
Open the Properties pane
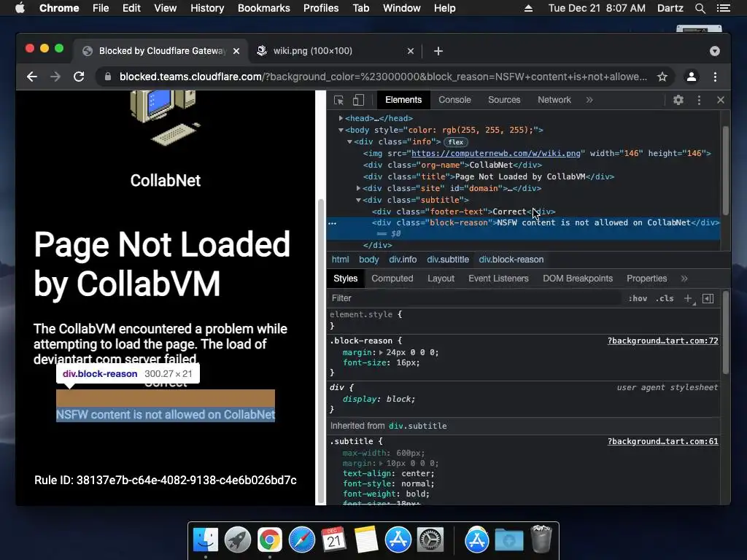click(x=646, y=279)
